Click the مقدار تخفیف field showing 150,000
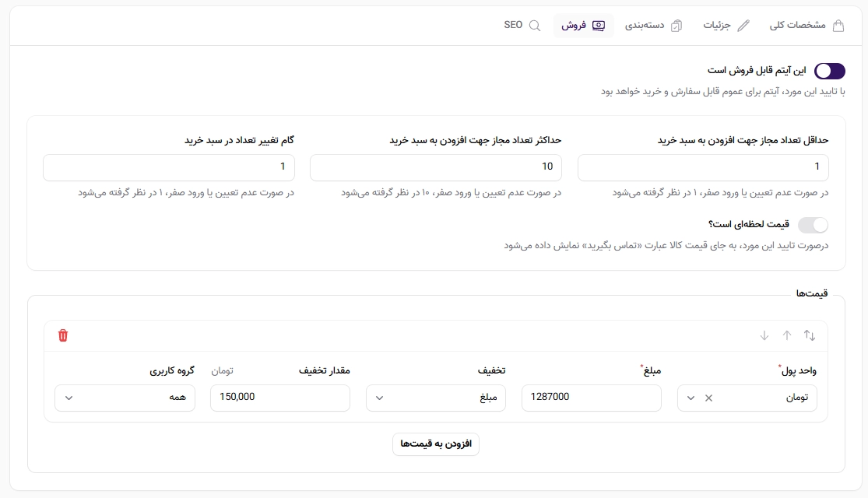Viewport: 868px width, 498px height. tap(280, 398)
